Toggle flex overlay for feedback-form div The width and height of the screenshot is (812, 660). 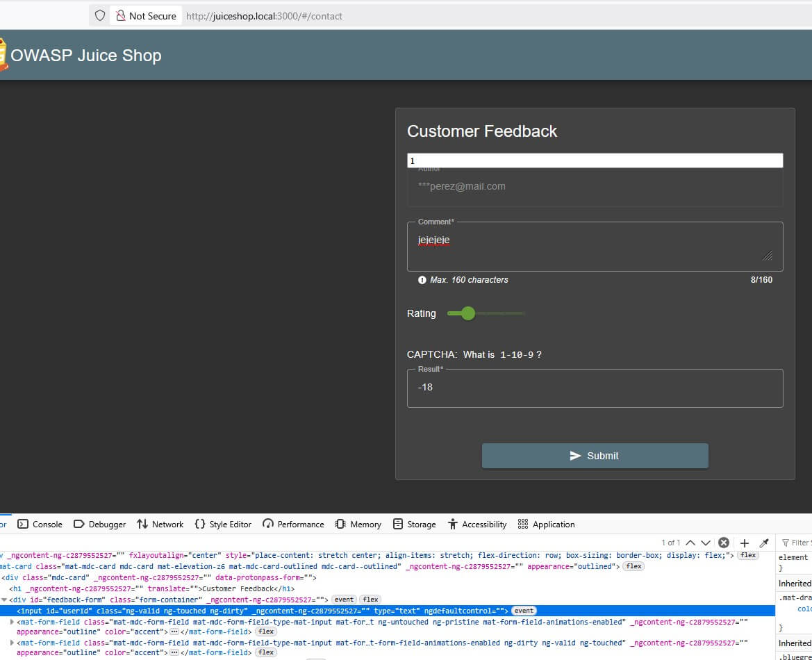point(370,600)
